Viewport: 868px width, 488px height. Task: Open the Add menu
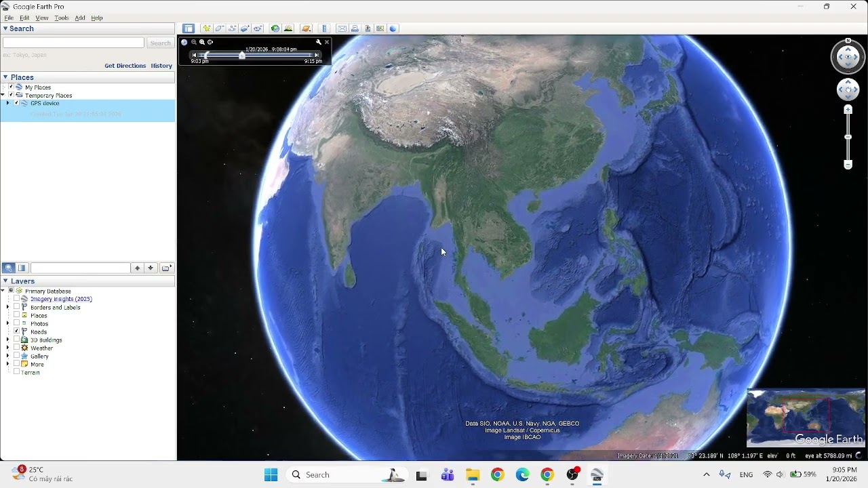tap(80, 18)
